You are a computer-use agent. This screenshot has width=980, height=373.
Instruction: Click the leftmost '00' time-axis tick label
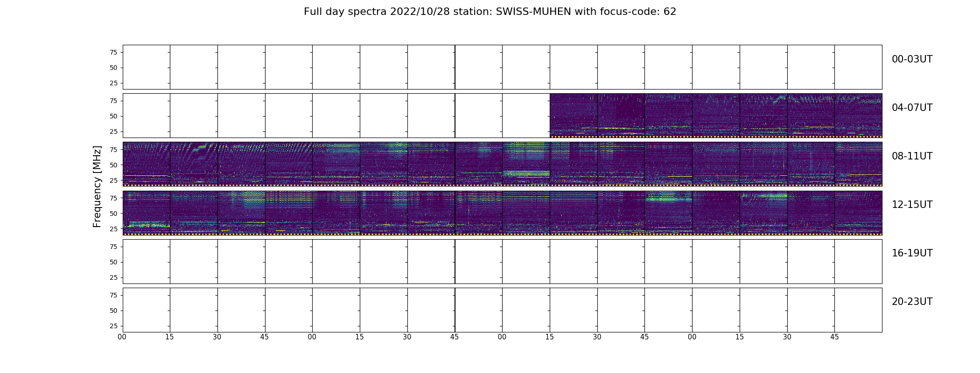pos(122,337)
